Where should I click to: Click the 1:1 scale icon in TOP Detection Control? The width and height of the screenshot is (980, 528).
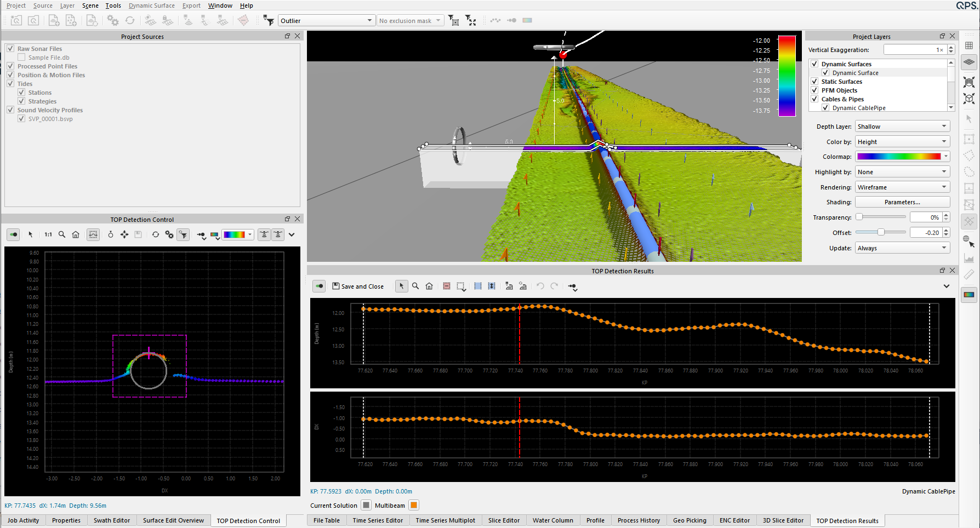(48, 234)
